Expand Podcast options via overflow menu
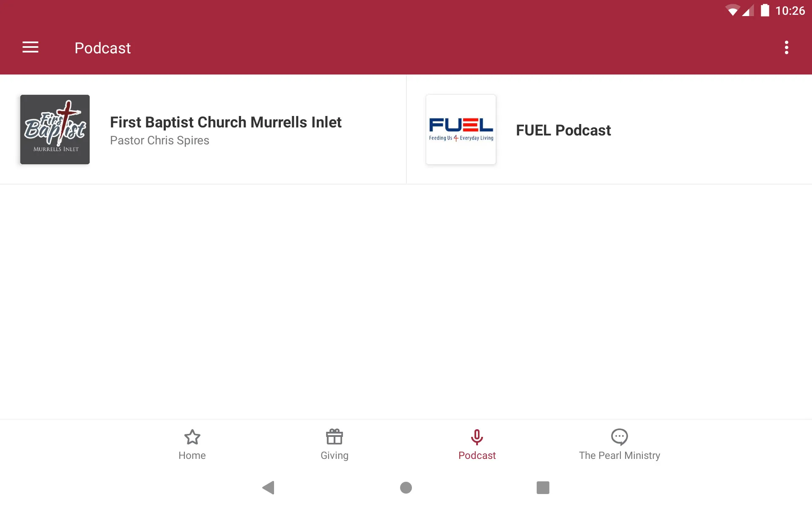 pyautogui.click(x=787, y=47)
